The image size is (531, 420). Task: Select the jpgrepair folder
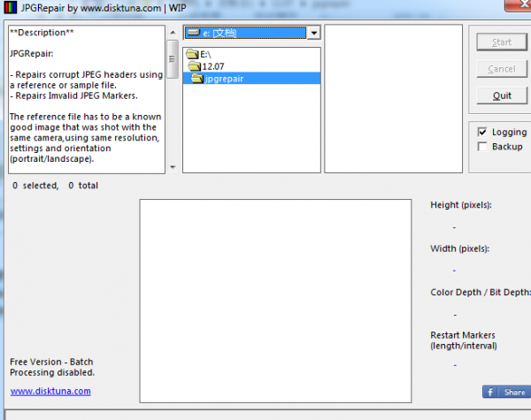coord(251,79)
